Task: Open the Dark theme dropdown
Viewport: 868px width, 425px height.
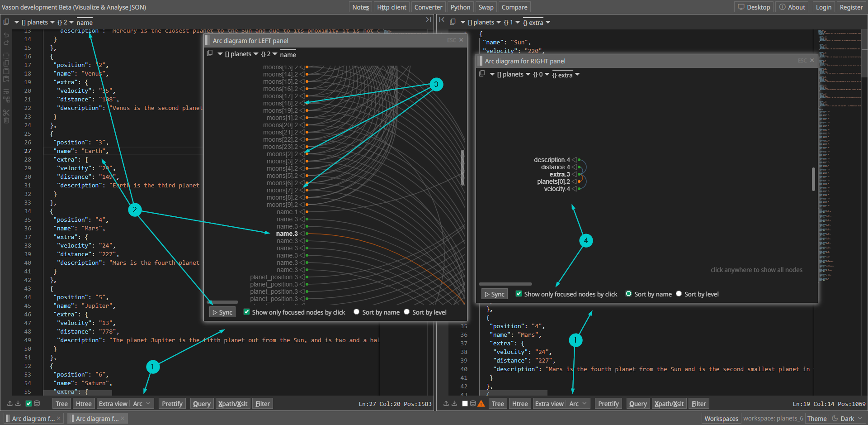Action: click(x=848, y=419)
